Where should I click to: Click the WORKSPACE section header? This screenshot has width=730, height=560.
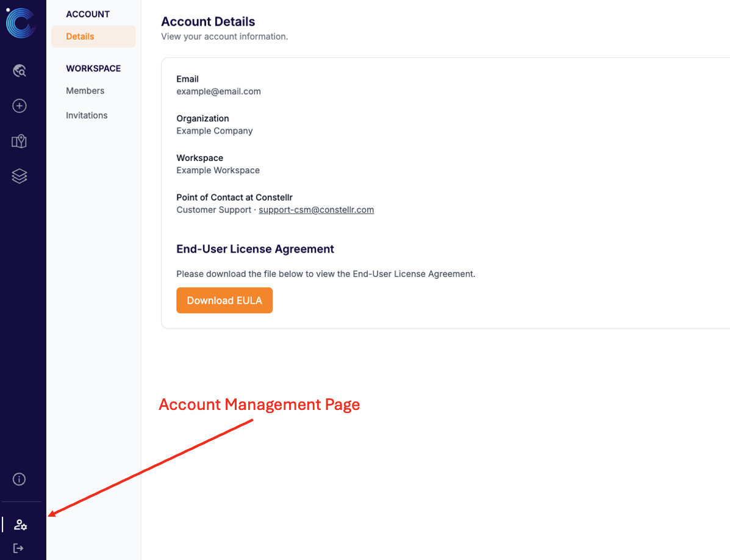click(x=93, y=68)
